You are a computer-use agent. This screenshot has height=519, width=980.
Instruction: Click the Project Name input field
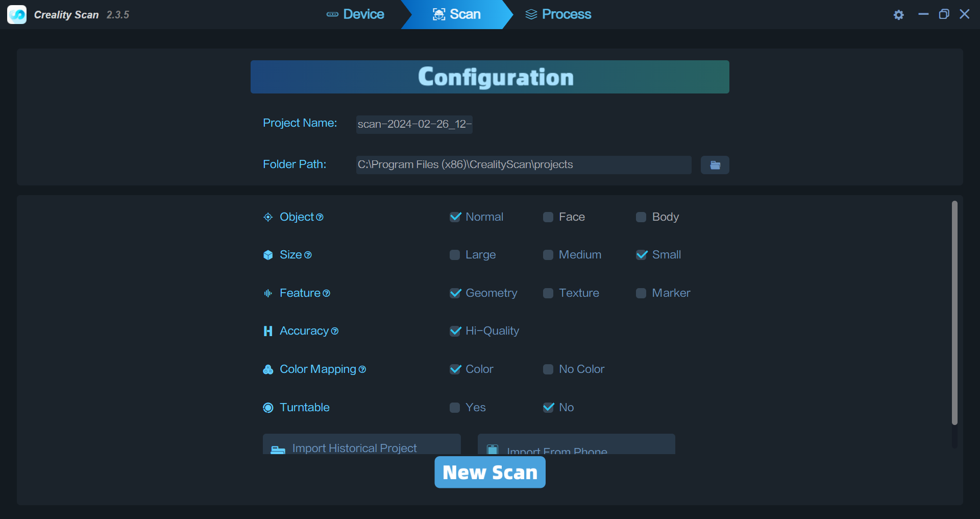(x=414, y=124)
